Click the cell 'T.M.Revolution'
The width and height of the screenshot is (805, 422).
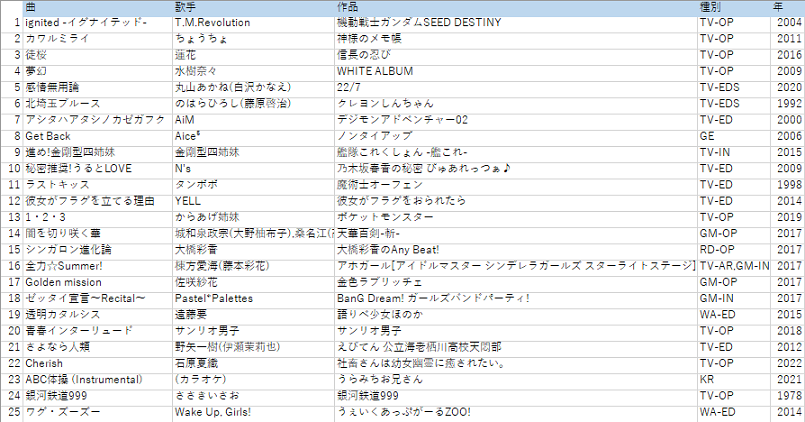coord(254,23)
